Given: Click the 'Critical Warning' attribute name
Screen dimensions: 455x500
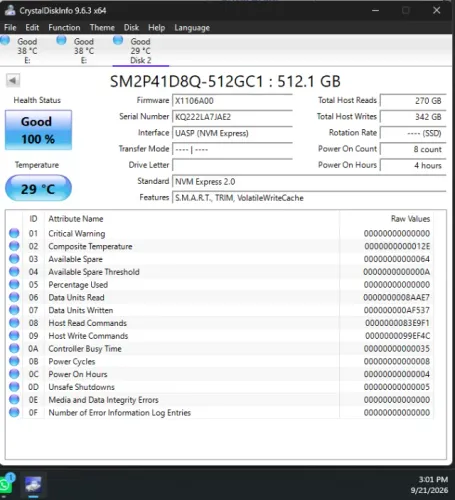Looking at the screenshot, I should (x=77, y=233).
